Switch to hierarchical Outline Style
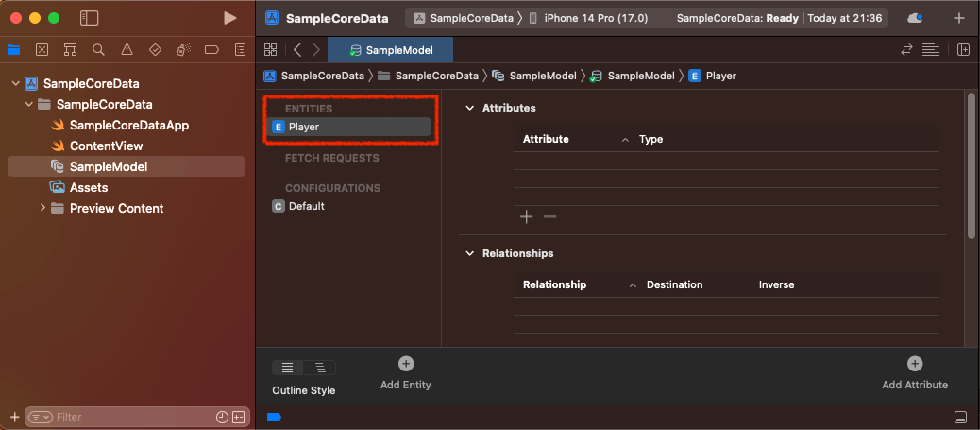Screen dimensions: 980x430 point(320,368)
